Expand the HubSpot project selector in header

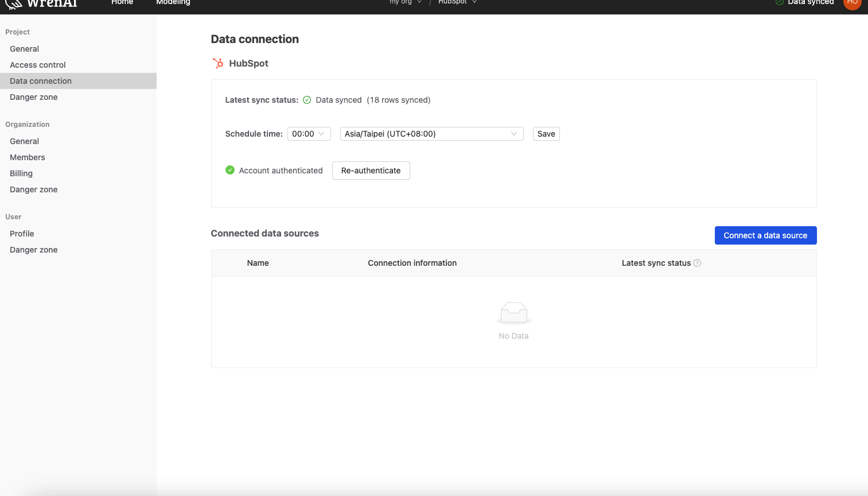click(458, 2)
